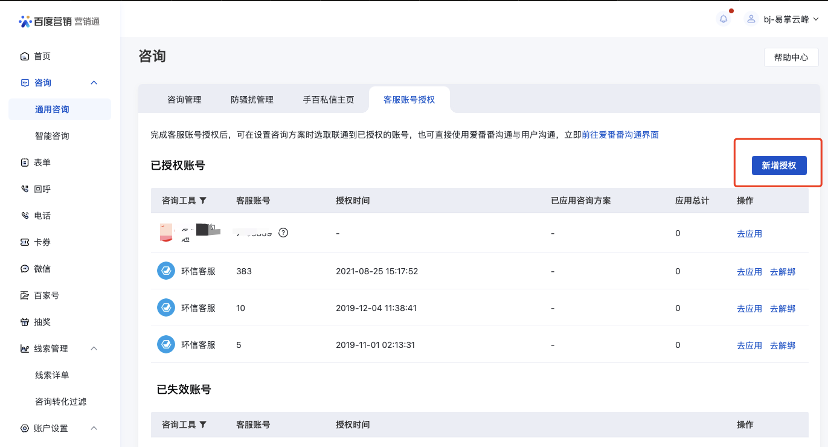Click 去解绑 for account 383
Screen dimensions: 828x448
[x=782, y=271]
